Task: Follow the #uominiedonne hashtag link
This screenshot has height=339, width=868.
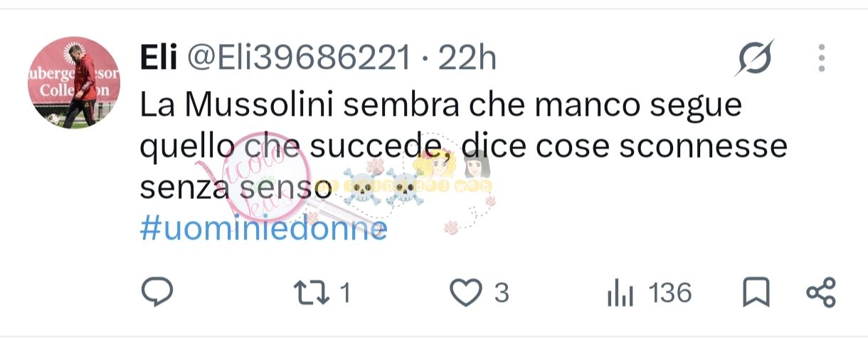Action: [x=263, y=229]
